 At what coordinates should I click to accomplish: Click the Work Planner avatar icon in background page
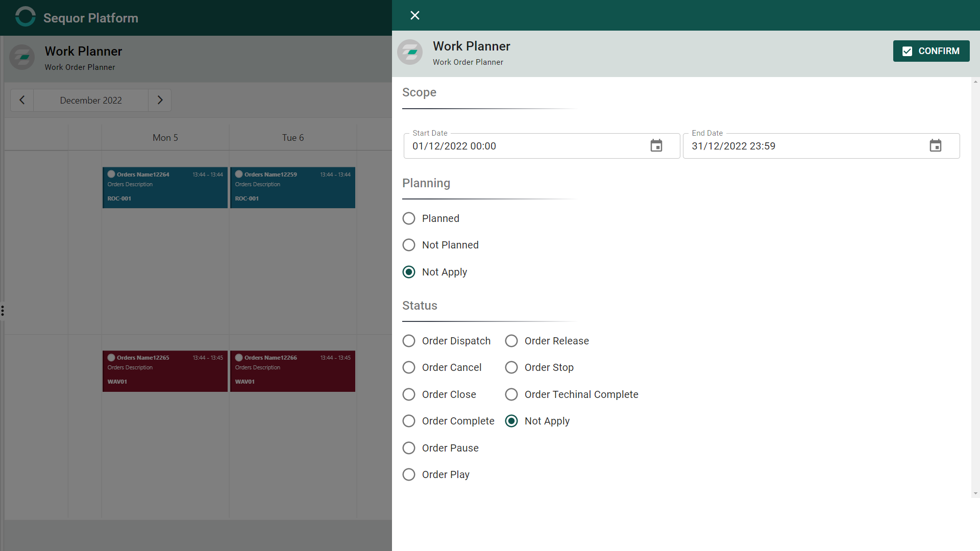pyautogui.click(x=22, y=57)
